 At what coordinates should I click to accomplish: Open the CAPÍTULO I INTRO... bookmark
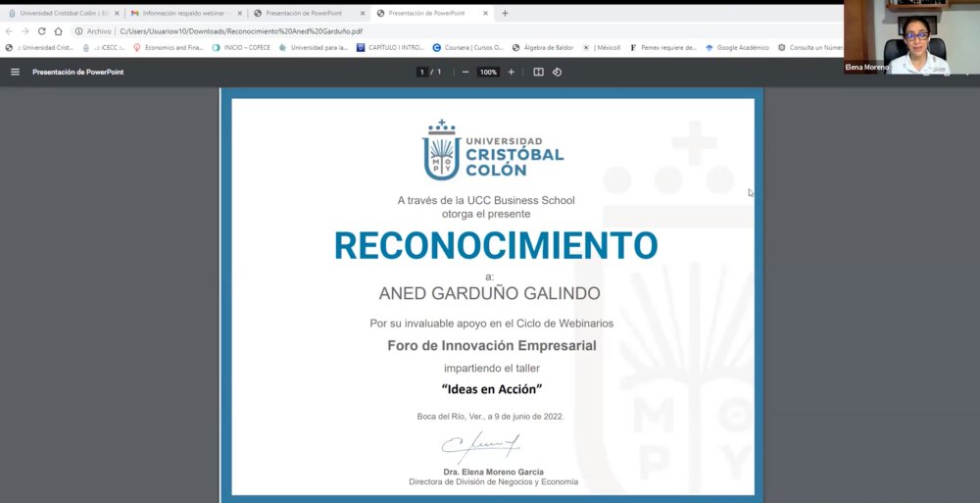point(391,47)
